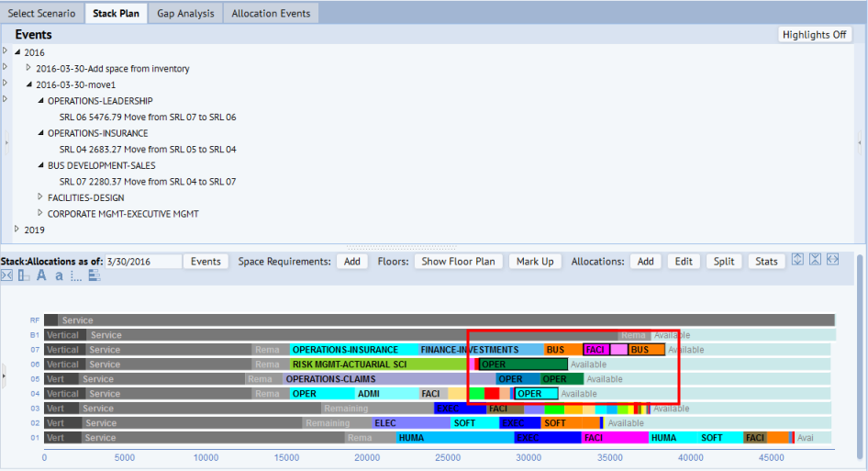Select the green RISK MGMT-ACTUARIAL SCI block
This screenshot has height=471, width=868.
coord(379,364)
